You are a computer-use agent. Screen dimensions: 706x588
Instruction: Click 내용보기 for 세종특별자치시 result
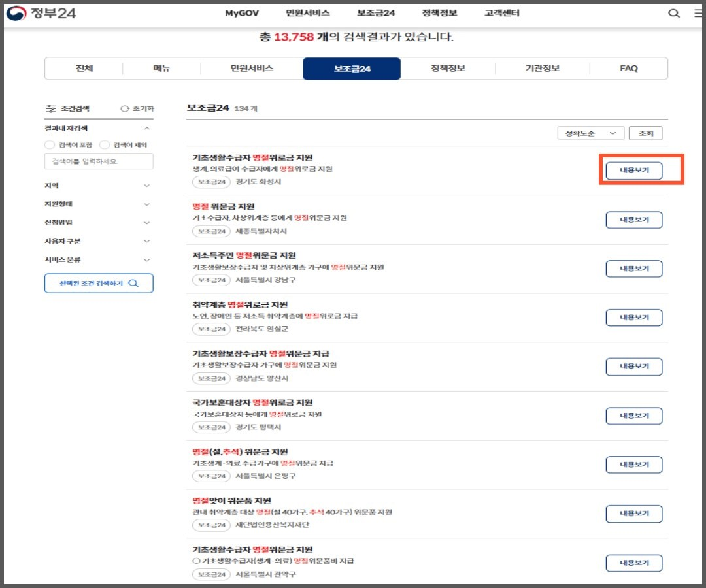tap(634, 220)
